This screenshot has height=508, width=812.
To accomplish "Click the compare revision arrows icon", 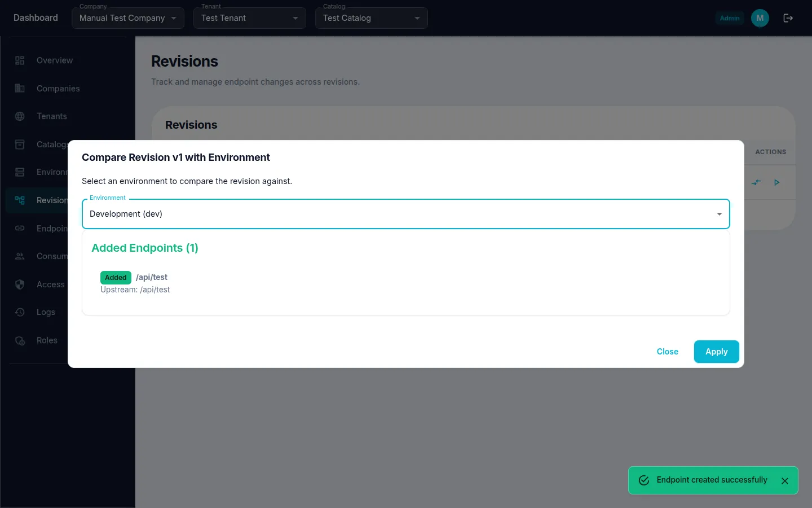I will [x=756, y=182].
